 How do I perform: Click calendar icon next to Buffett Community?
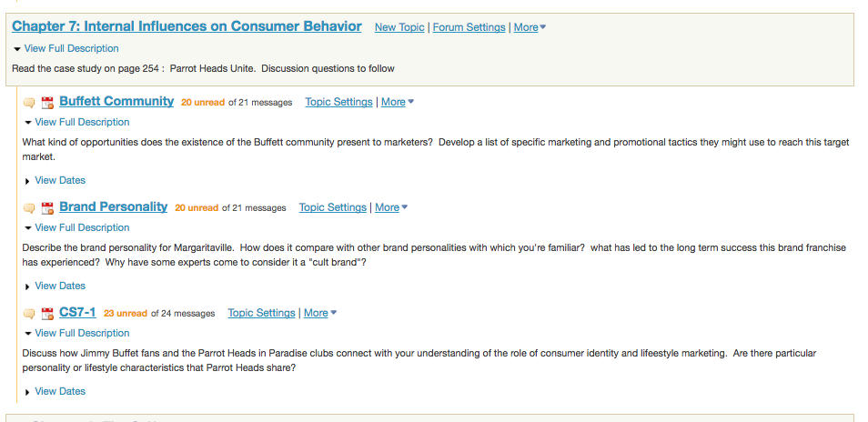pyautogui.click(x=47, y=103)
